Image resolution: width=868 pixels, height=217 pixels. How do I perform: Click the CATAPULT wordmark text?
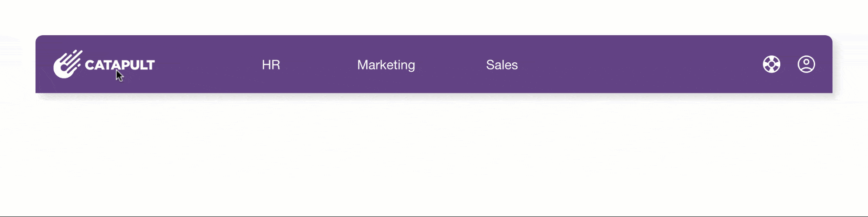(120, 65)
